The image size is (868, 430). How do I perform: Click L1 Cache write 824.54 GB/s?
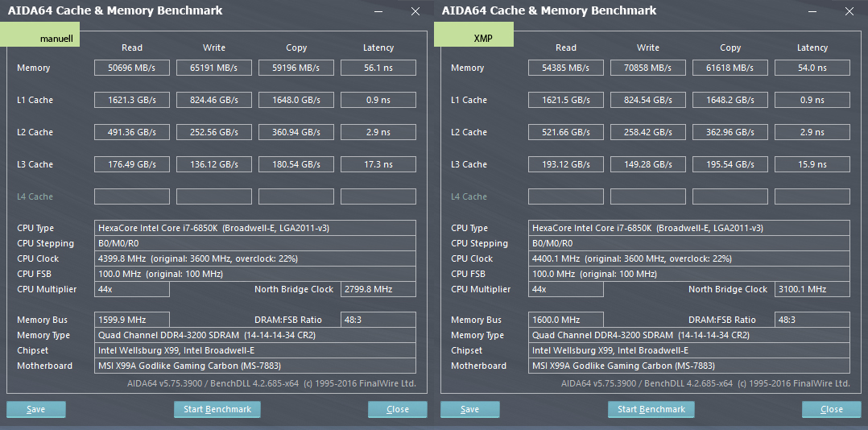647,100
